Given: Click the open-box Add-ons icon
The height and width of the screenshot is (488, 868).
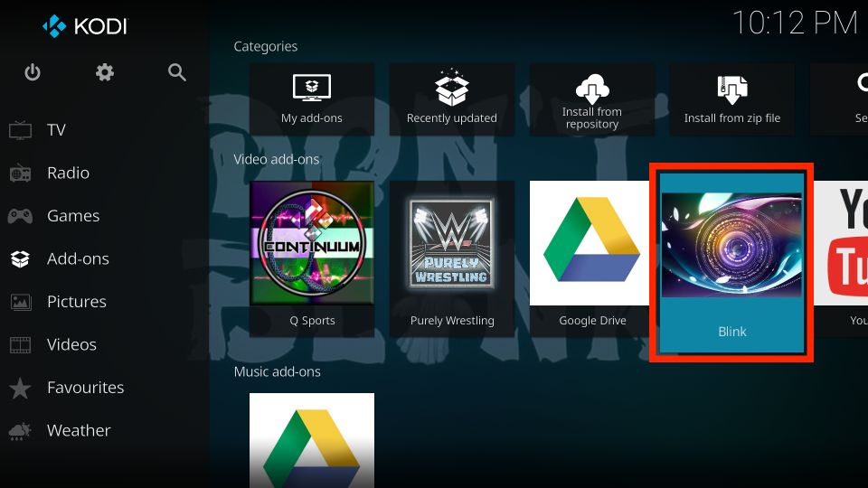Looking at the screenshot, I should [x=21, y=259].
